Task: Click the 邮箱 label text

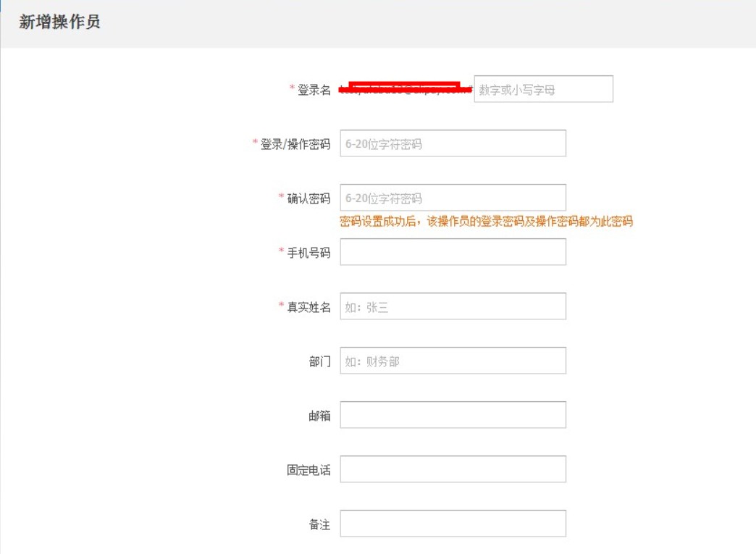Action: pos(319,416)
